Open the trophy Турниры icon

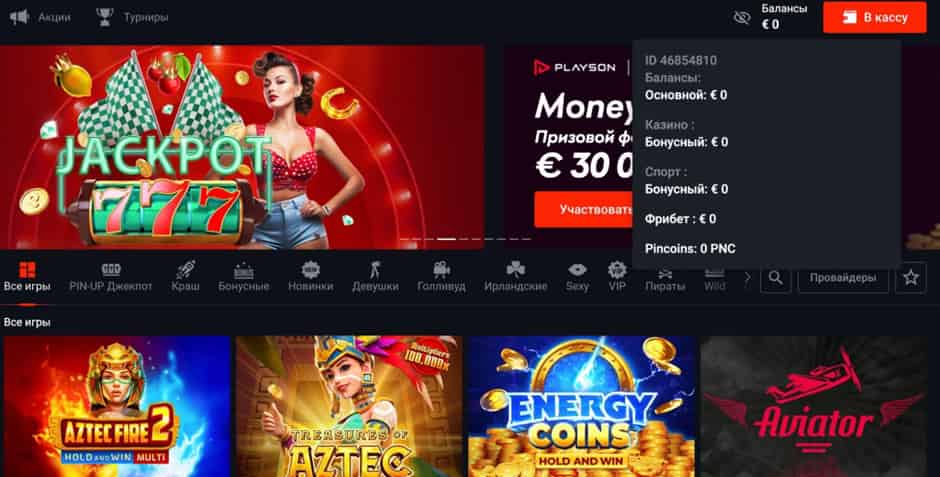click(x=105, y=17)
